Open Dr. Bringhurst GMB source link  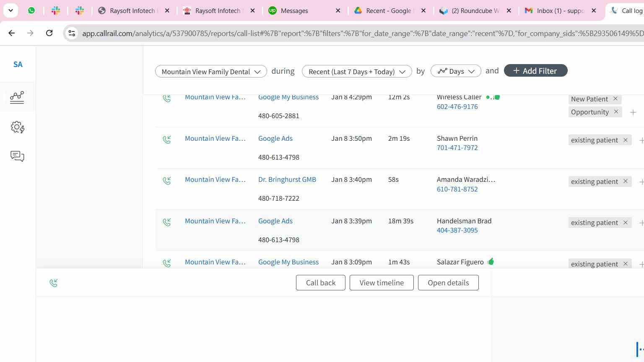coord(287,179)
